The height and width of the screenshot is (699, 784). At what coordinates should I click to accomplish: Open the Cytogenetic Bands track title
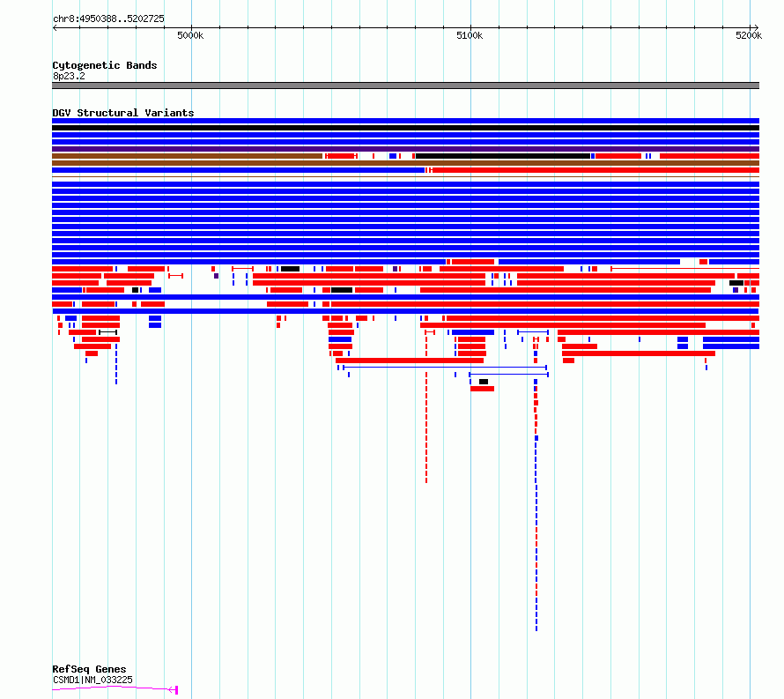click(105, 65)
